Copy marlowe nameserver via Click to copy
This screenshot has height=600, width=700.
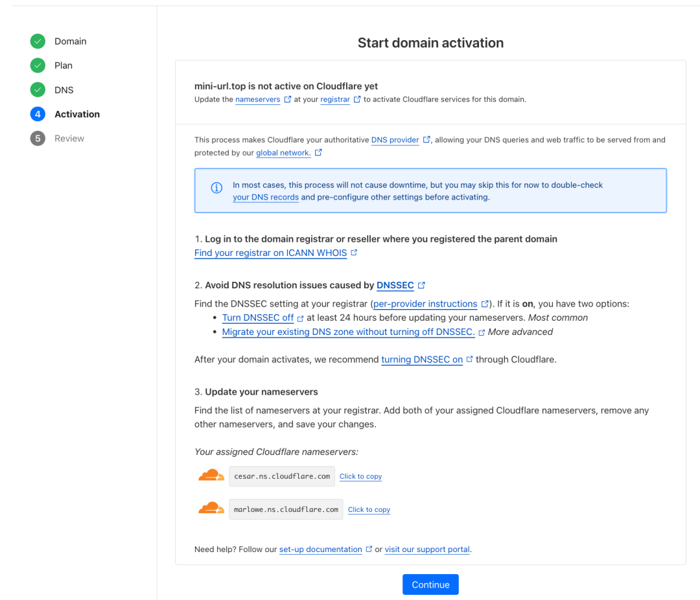click(369, 509)
